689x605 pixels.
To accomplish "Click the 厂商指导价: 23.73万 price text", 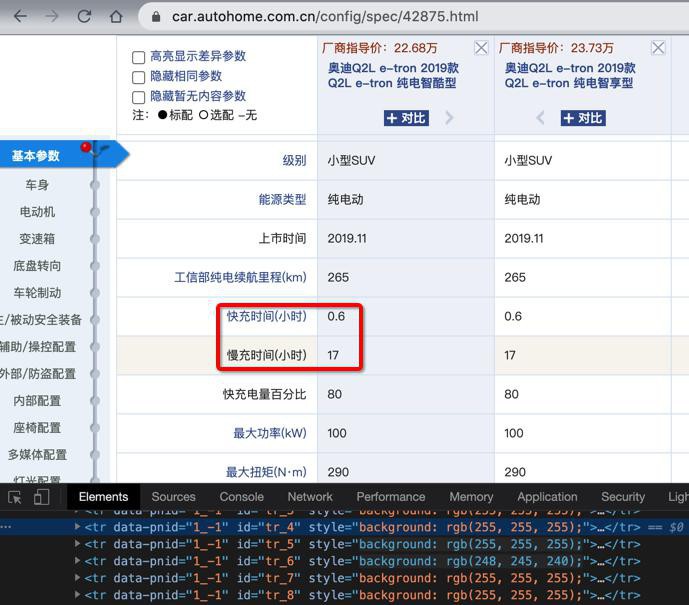I will coord(556,48).
